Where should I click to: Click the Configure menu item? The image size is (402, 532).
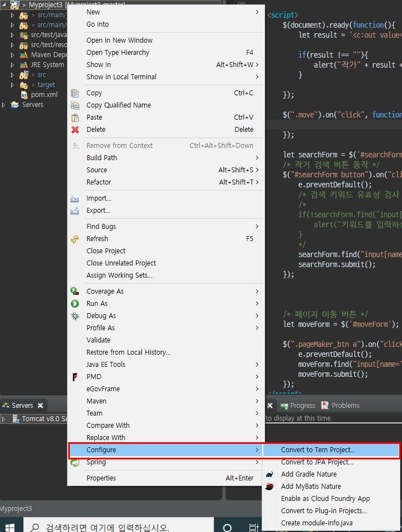pyautogui.click(x=166, y=450)
